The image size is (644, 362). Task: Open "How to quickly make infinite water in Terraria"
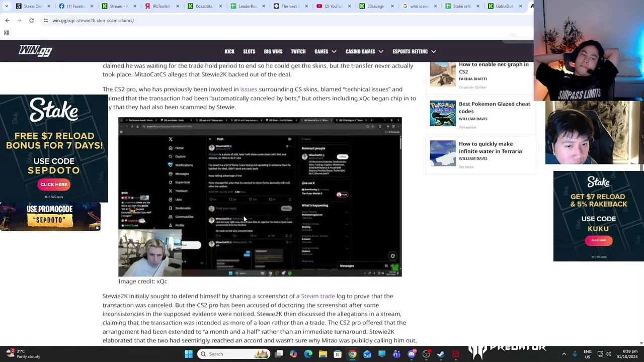pyautogui.click(x=490, y=147)
